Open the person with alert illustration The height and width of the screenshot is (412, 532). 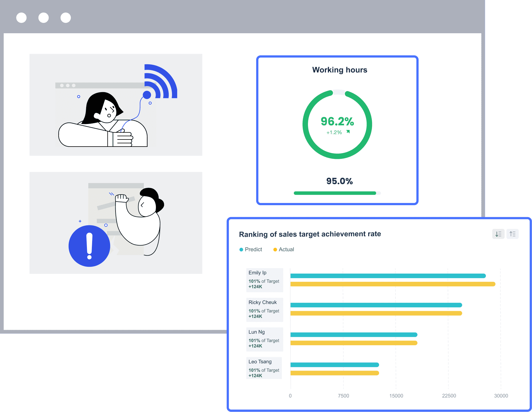coord(116,223)
